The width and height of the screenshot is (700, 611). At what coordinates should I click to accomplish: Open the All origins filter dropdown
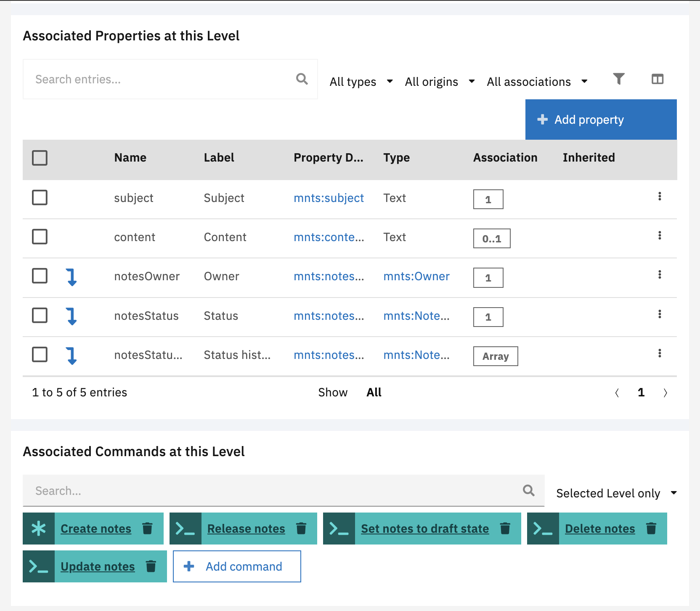(440, 82)
